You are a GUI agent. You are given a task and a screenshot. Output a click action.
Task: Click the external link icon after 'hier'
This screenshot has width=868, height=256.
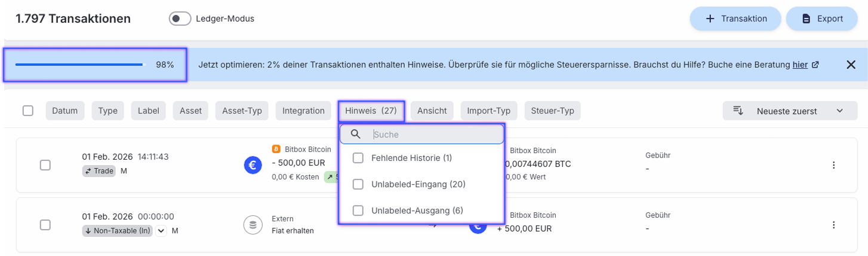pyautogui.click(x=815, y=65)
